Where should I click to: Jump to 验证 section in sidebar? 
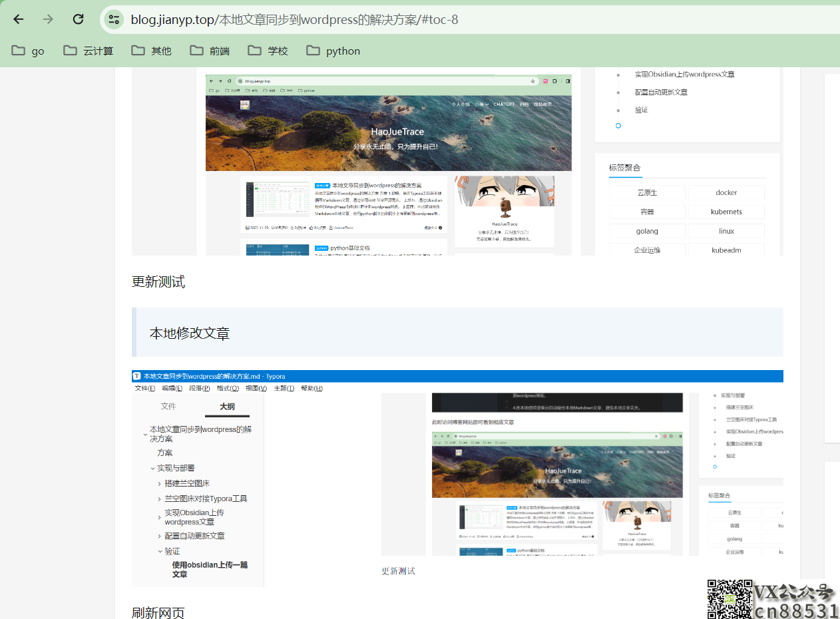pyautogui.click(x=641, y=110)
